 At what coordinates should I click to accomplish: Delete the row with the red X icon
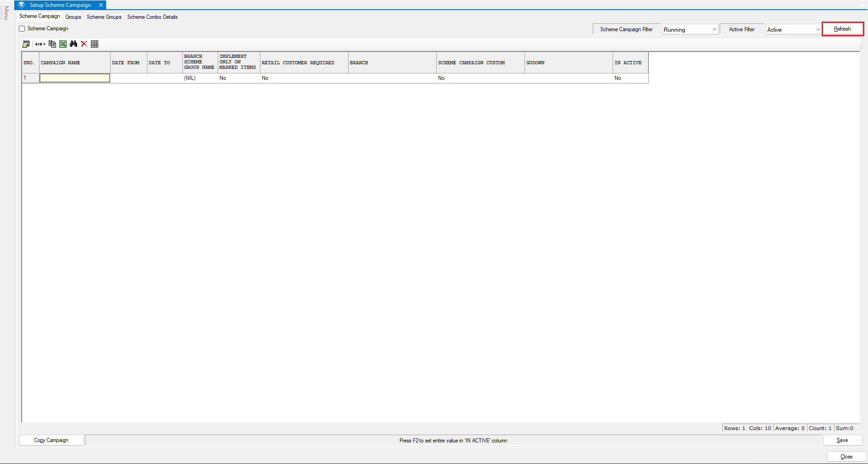click(84, 44)
